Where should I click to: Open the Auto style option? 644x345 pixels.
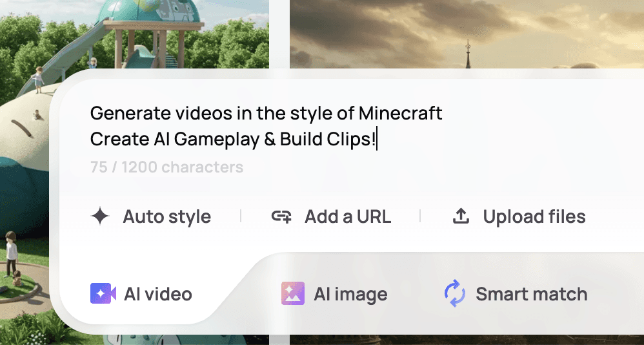click(151, 216)
